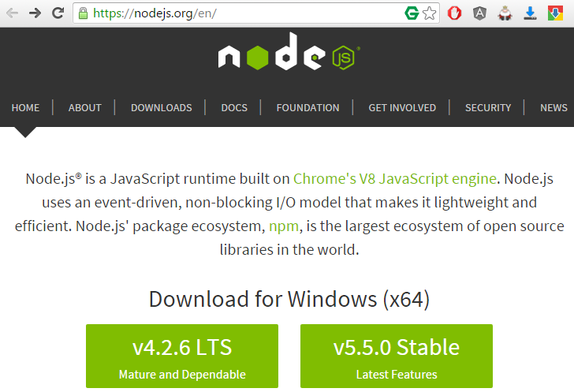Click the Node.js logo
Screen dimensions: 574x392
pos(289,51)
